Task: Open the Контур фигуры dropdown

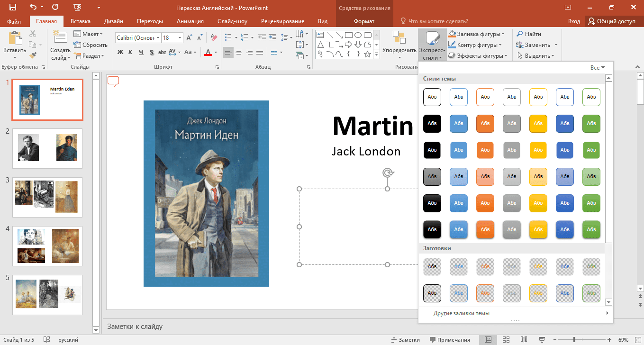Action: (x=476, y=45)
